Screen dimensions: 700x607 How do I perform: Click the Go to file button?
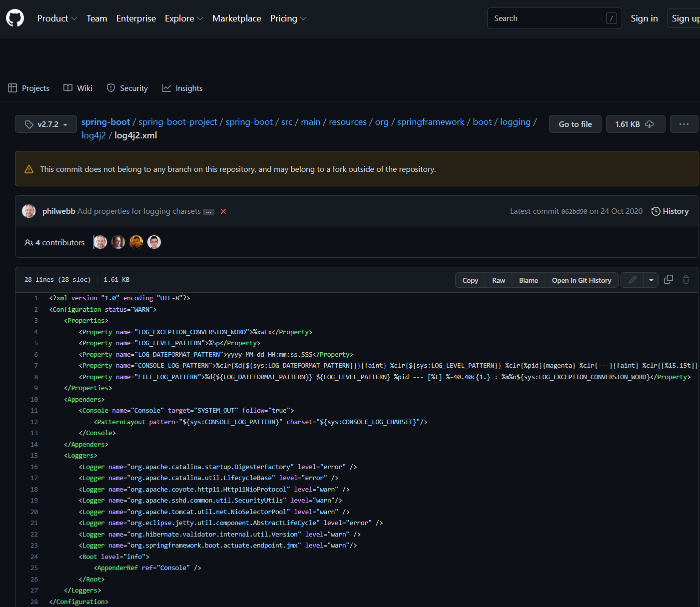tap(575, 124)
